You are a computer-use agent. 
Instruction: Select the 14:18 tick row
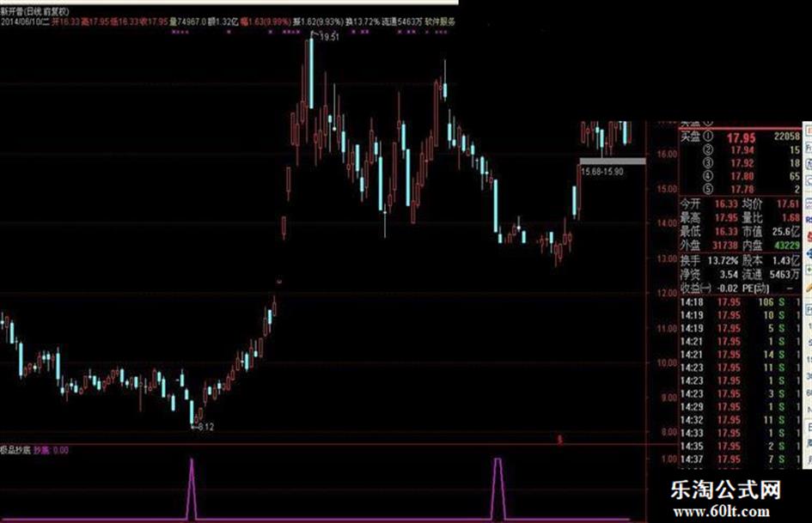[x=740, y=302]
